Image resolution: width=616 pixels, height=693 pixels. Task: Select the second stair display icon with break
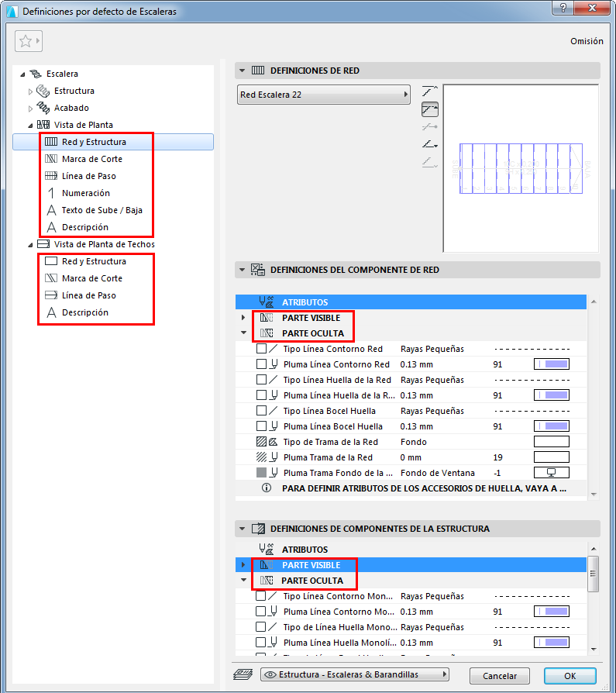(x=429, y=109)
